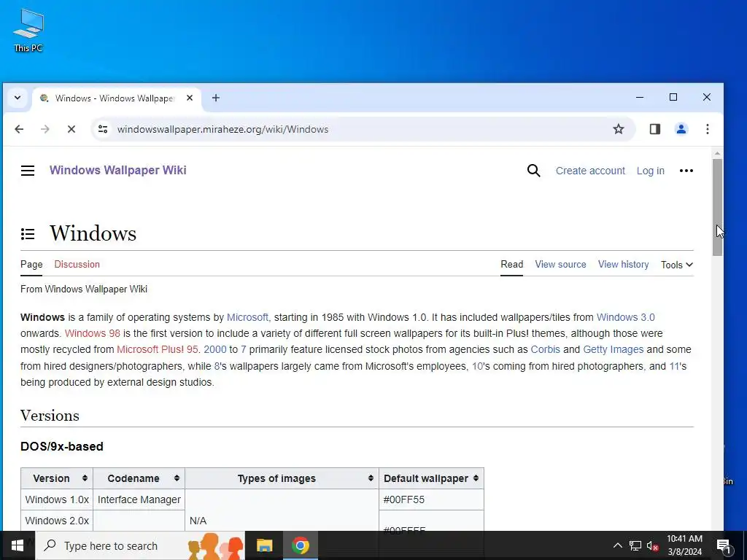Open a new Chrome tab
Screen dimensions: 747x560
216,98
